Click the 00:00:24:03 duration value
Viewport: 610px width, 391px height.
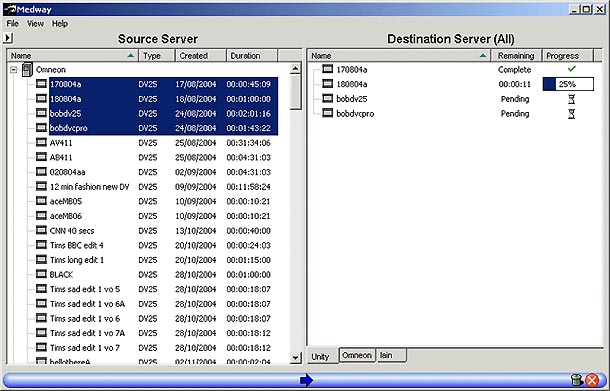(249, 245)
